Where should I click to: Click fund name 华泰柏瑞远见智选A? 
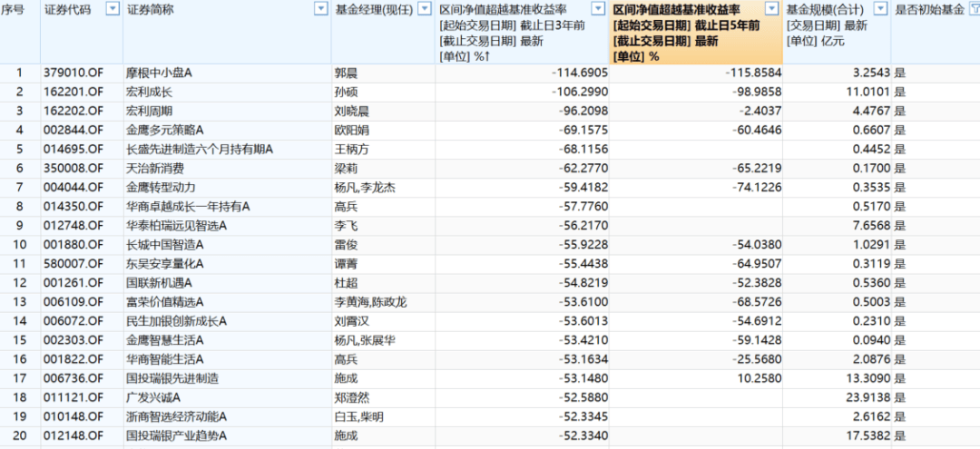pyautogui.click(x=176, y=226)
